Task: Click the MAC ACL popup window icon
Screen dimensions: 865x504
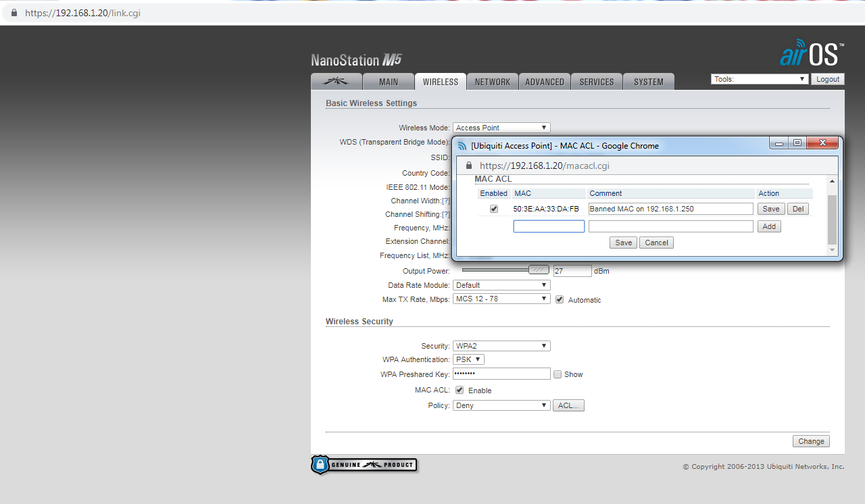Action: [x=462, y=145]
